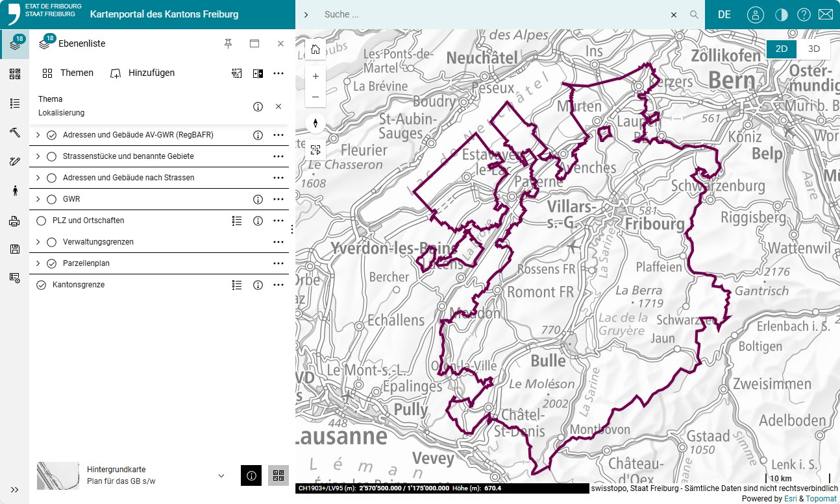
Task: Open the help question mark icon
Action: coord(804,14)
